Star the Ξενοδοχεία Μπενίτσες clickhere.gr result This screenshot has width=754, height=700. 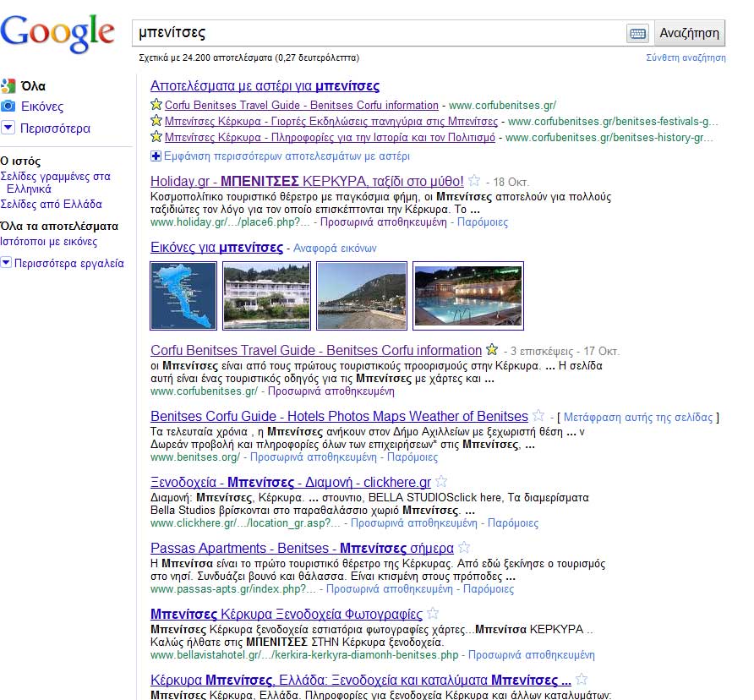pyautogui.click(x=441, y=481)
